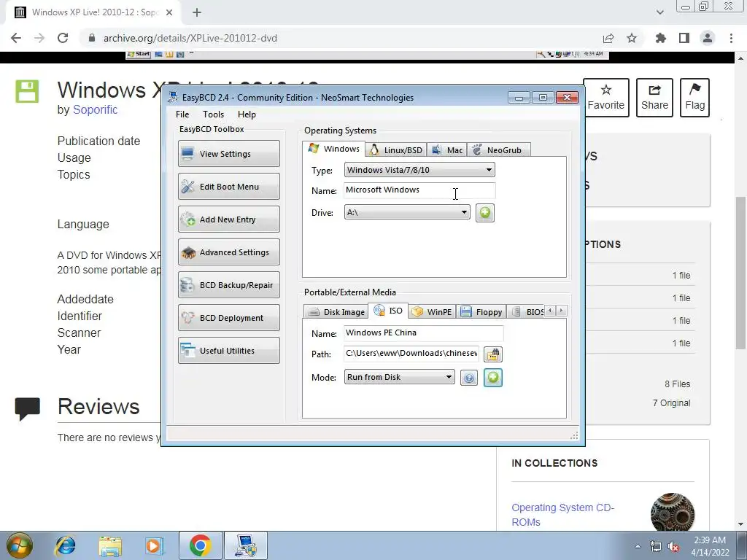Open View Settings in EasyBCD Toolbox
The image size is (747, 560).
[228, 153]
